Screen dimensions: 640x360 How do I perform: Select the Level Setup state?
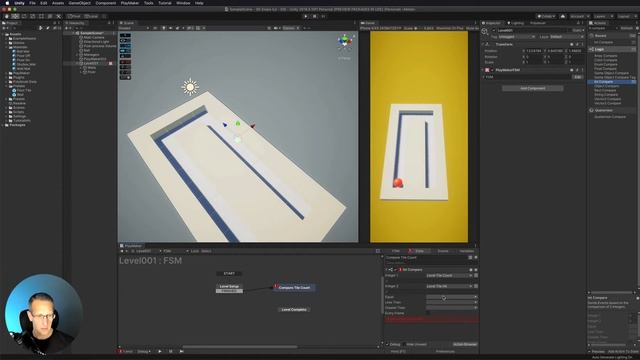click(229, 287)
